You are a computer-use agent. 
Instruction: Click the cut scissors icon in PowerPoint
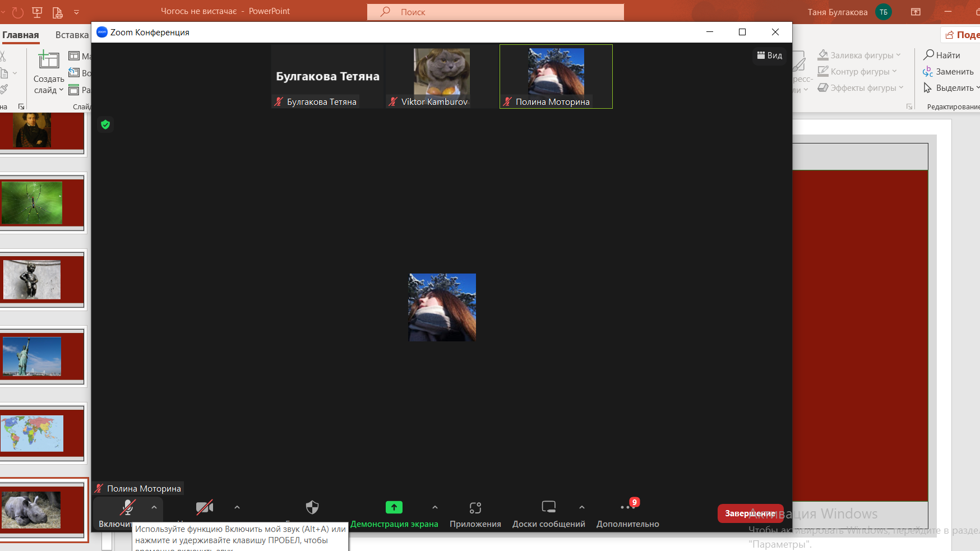coord(3,55)
